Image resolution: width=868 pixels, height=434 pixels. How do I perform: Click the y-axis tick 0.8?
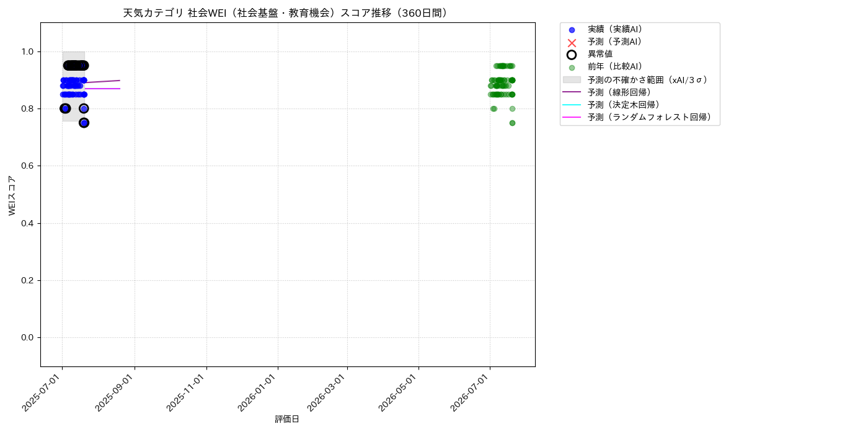click(x=29, y=108)
